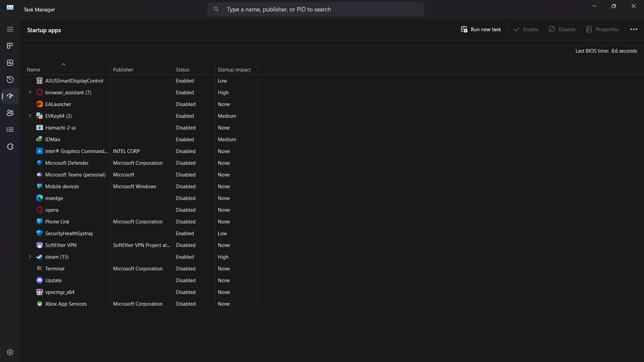This screenshot has width=644, height=362.
Task: Click the Discord Update icon
Action: click(x=40, y=280)
